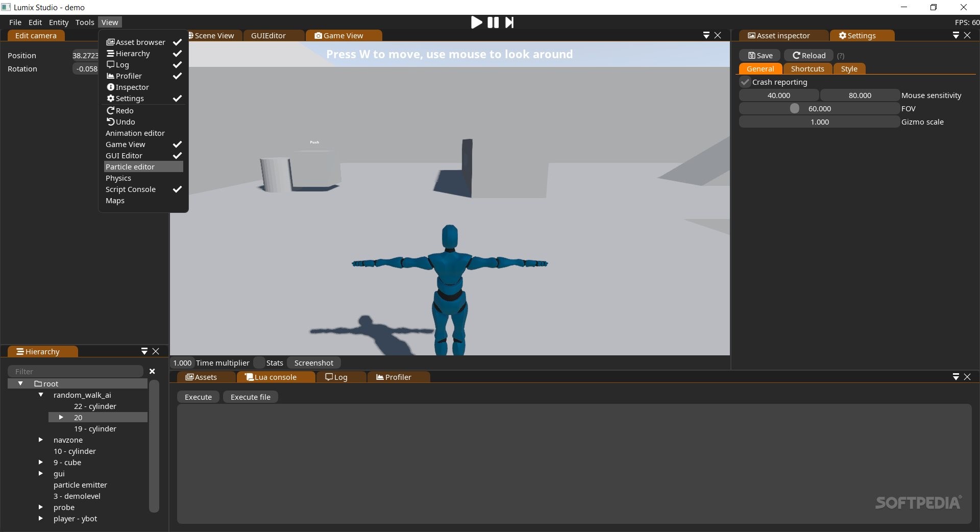Close the Settings dock panel
Screen dimensions: 980x532
[x=967, y=35]
